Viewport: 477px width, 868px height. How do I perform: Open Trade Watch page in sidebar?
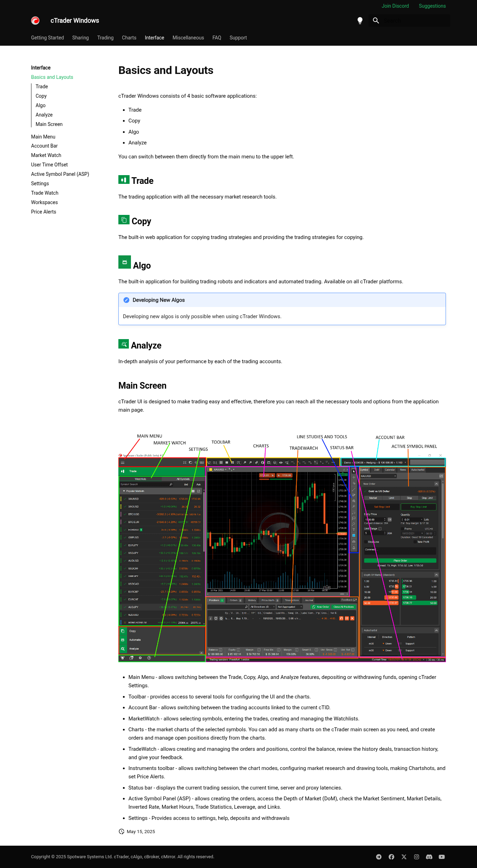click(45, 193)
